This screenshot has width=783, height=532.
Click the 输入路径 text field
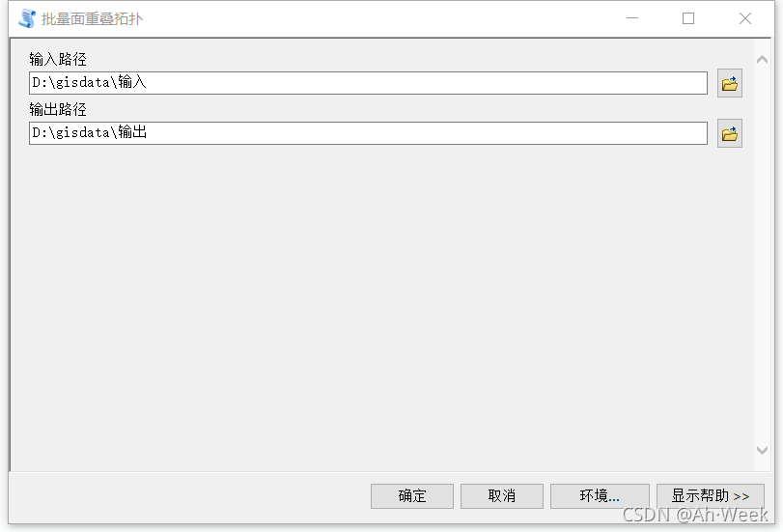(x=368, y=83)
